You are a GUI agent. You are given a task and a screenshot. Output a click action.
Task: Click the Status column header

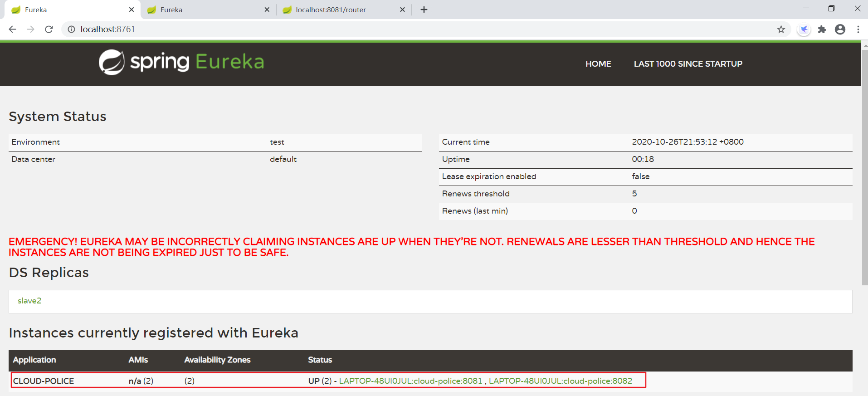pyautogui.click(x=320, y=360)
